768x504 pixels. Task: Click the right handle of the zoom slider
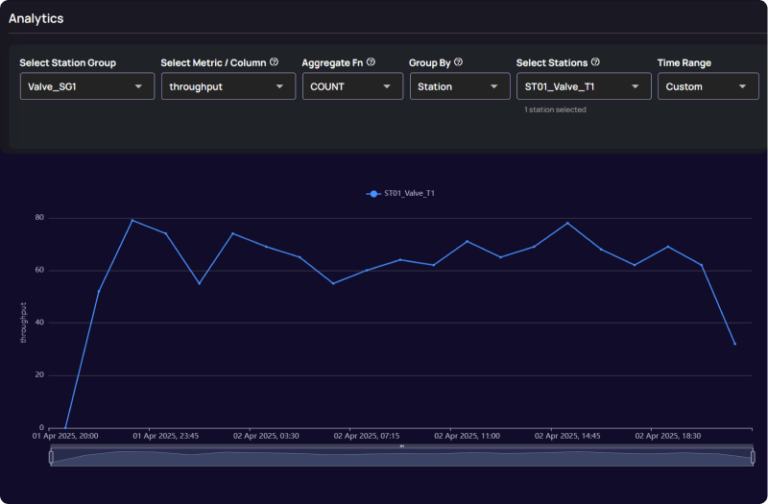pos(752,457)
